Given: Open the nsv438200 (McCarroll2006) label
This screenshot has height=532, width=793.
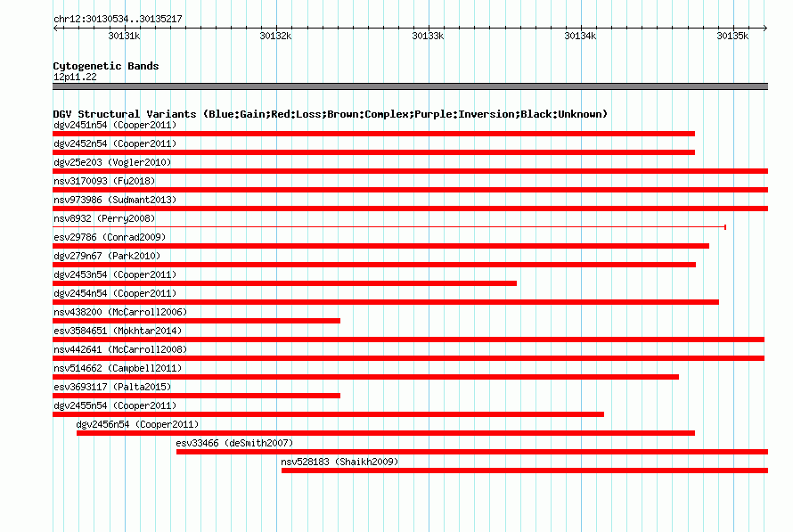Looking at the screenshot, I should [x=120, y=312].
